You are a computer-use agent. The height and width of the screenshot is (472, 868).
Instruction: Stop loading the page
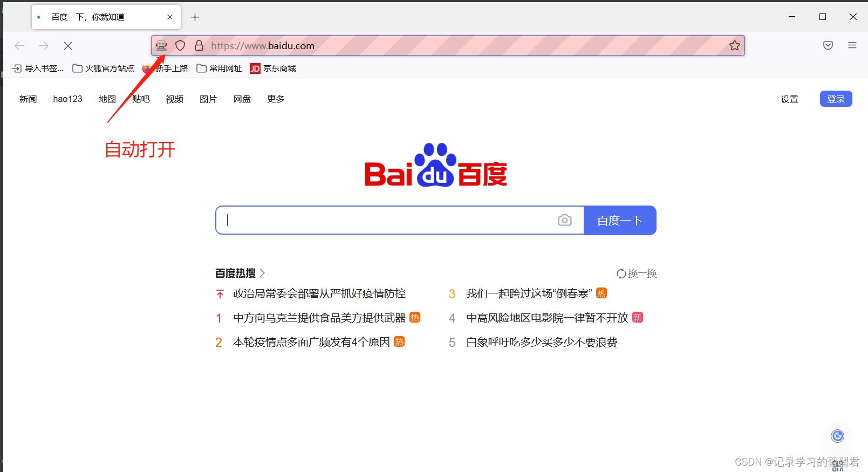coord(68,46)
